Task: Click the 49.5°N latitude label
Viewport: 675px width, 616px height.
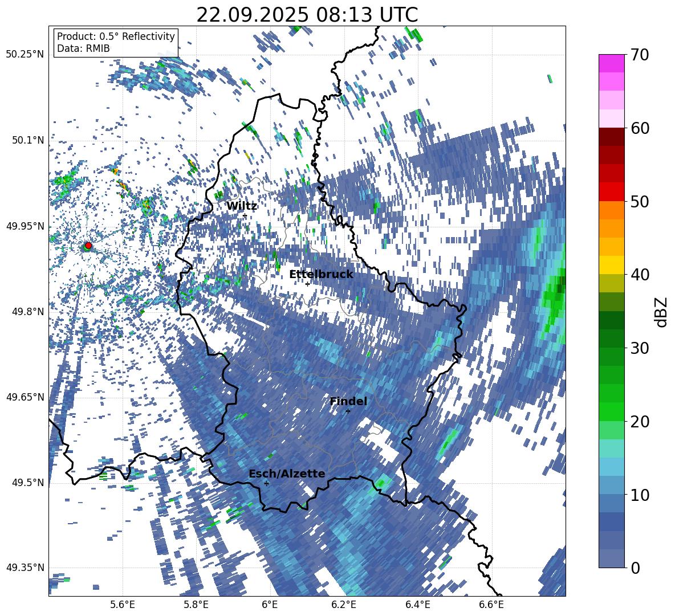Action: pyautogui.click(x=28, y=483)
